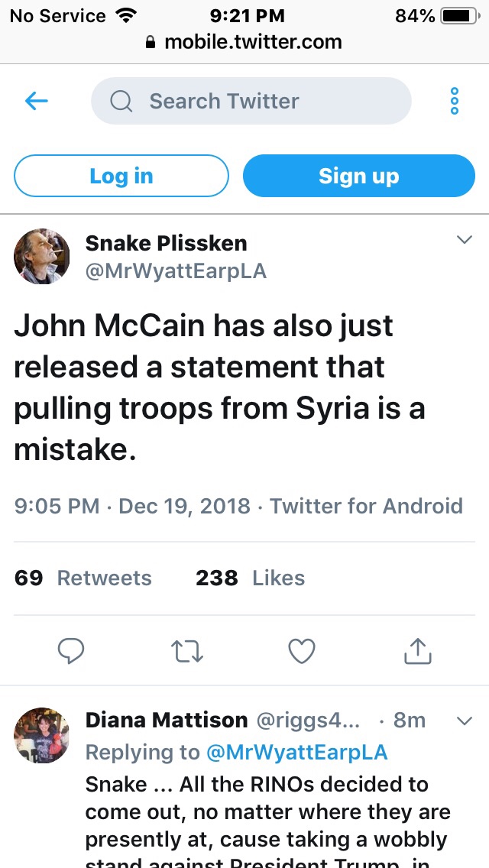Like the tweet with heart icon
The width and height of the screenshot is (489, 868).
[x=302, y=651]
